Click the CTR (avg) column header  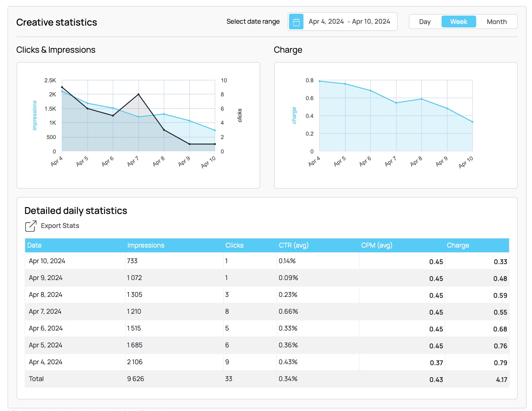point(293,245)
